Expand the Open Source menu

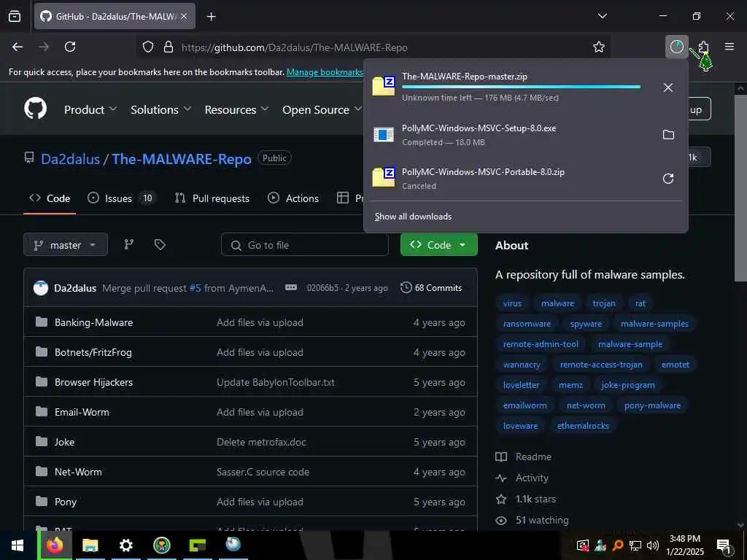coord(322,109)
